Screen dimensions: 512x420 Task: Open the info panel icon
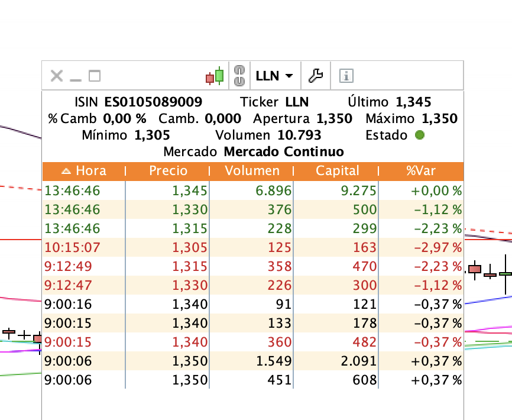click(x=346, y=76)
